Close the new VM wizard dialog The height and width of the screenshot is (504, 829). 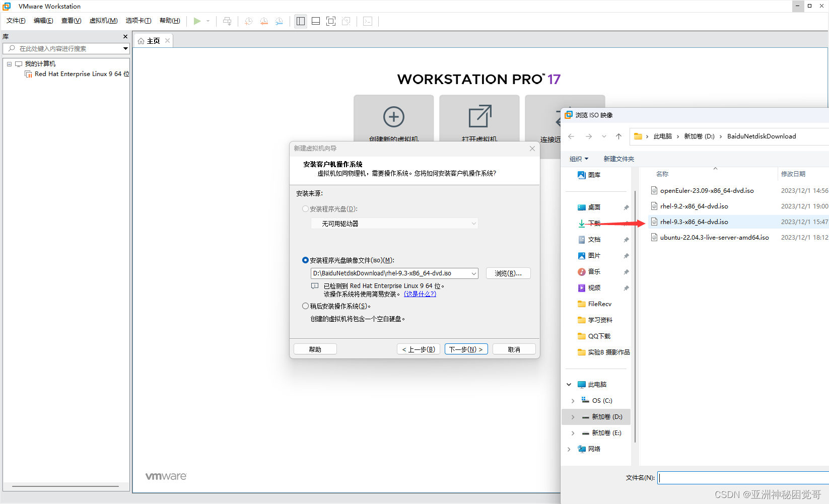point(532,149)
